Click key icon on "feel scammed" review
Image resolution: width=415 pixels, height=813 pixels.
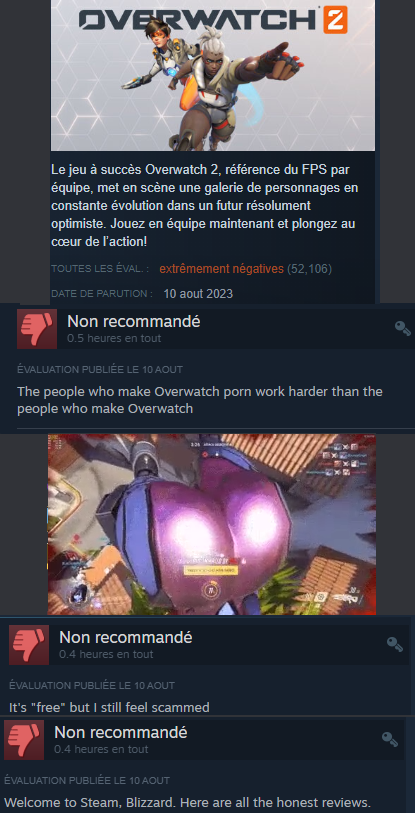(395, 644)
